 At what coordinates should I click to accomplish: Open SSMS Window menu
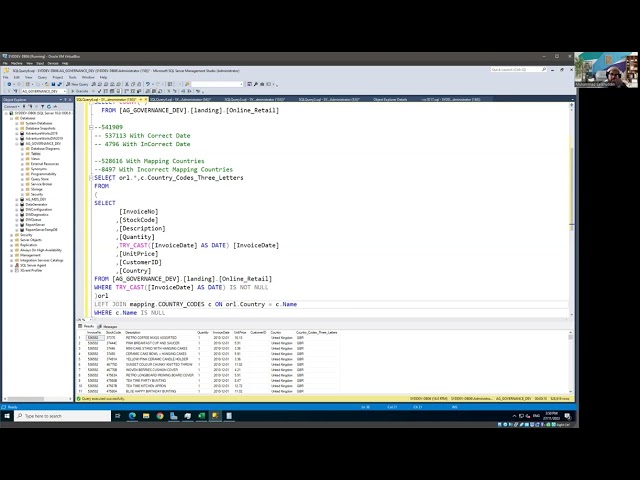pyautogui.click(x=88, y=77)
